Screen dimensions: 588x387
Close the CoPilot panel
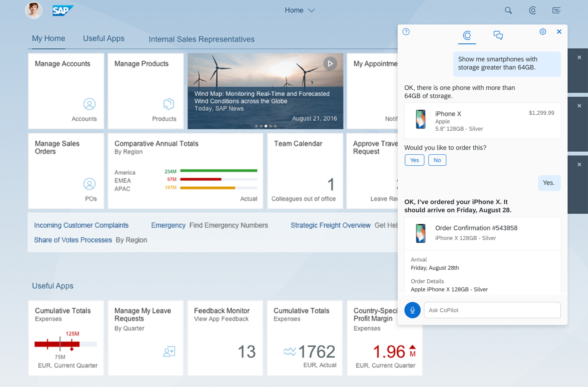coord(559,32)
